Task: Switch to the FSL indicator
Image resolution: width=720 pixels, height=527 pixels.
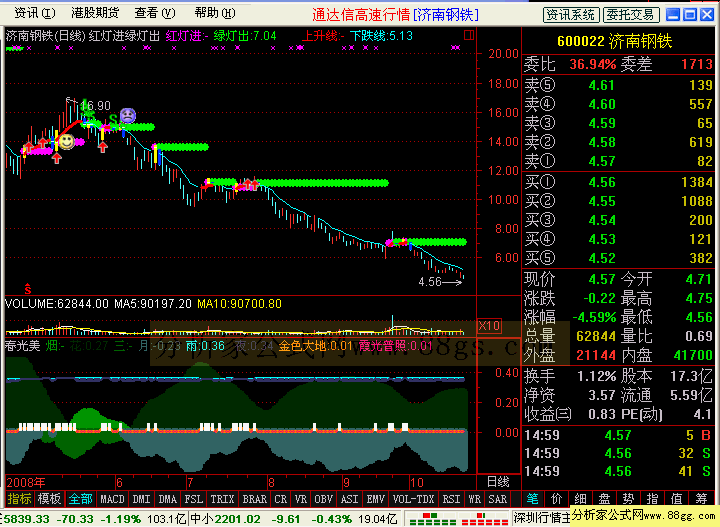Action: [x=194, y=499]
